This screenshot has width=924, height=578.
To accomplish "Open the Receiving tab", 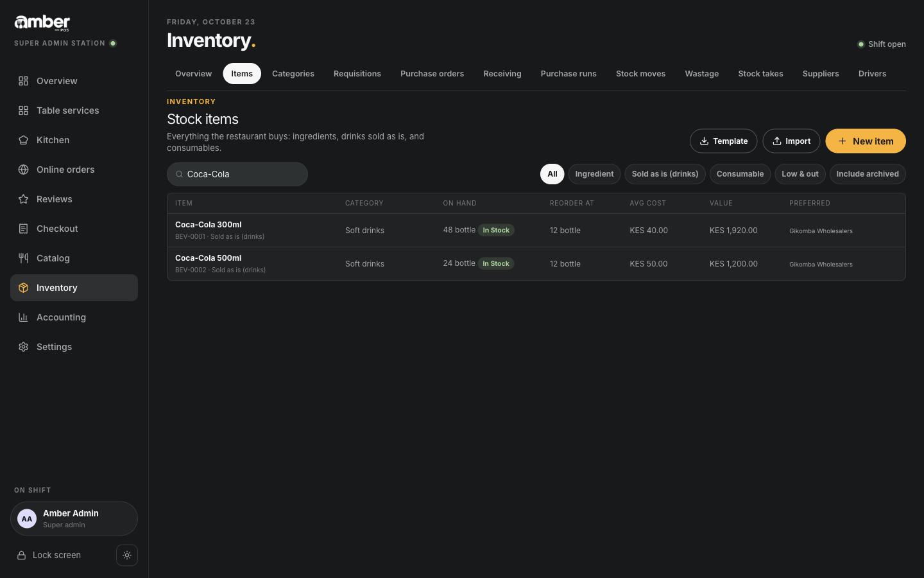I will (502, 74).
